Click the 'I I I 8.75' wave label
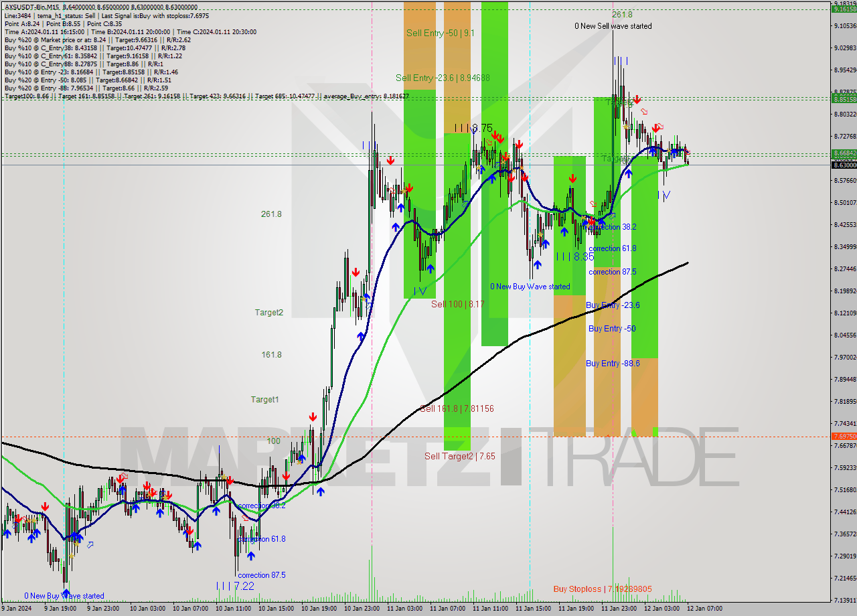Screen dimensions: 857x616 473,128
